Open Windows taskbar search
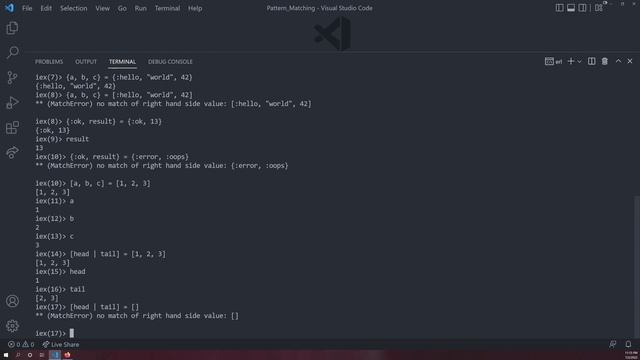This screenshot has width=640, height=360. 18,355
